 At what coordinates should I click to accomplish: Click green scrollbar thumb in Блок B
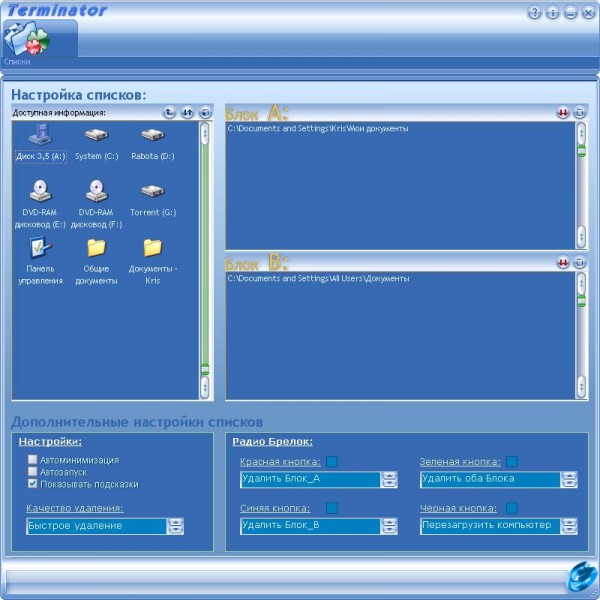581,301
